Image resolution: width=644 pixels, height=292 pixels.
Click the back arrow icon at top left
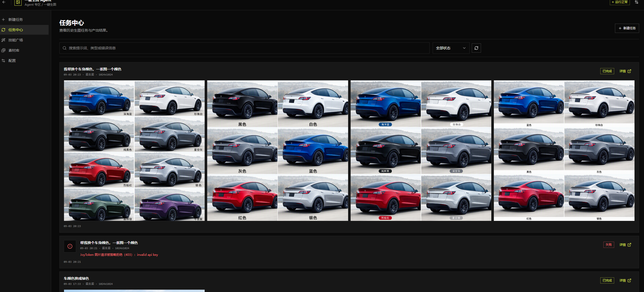(x=4, y=2)
